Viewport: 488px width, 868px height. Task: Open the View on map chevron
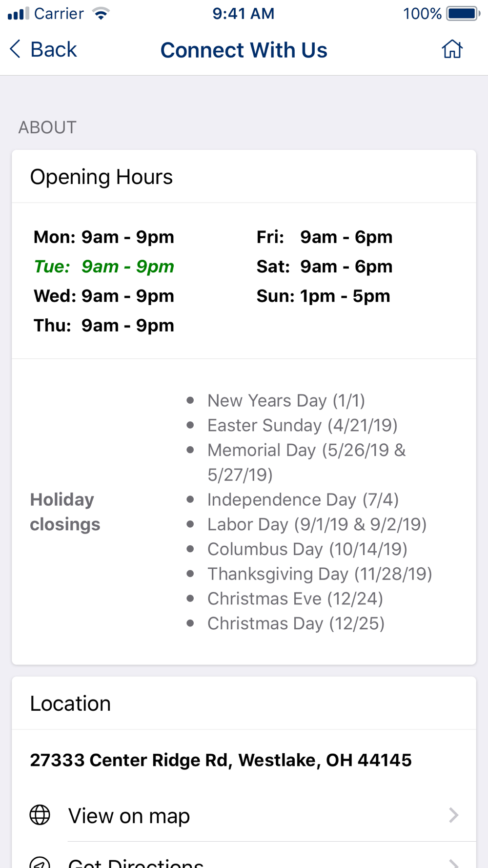point(454,815)
